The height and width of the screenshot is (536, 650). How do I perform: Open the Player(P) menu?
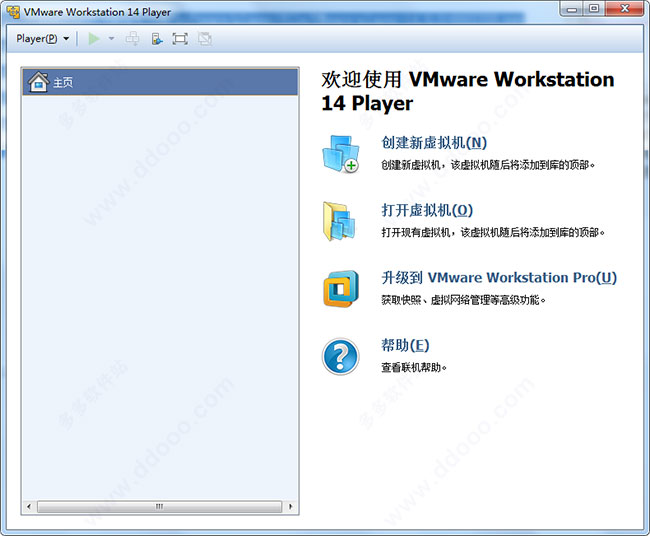tap(42, 39)
